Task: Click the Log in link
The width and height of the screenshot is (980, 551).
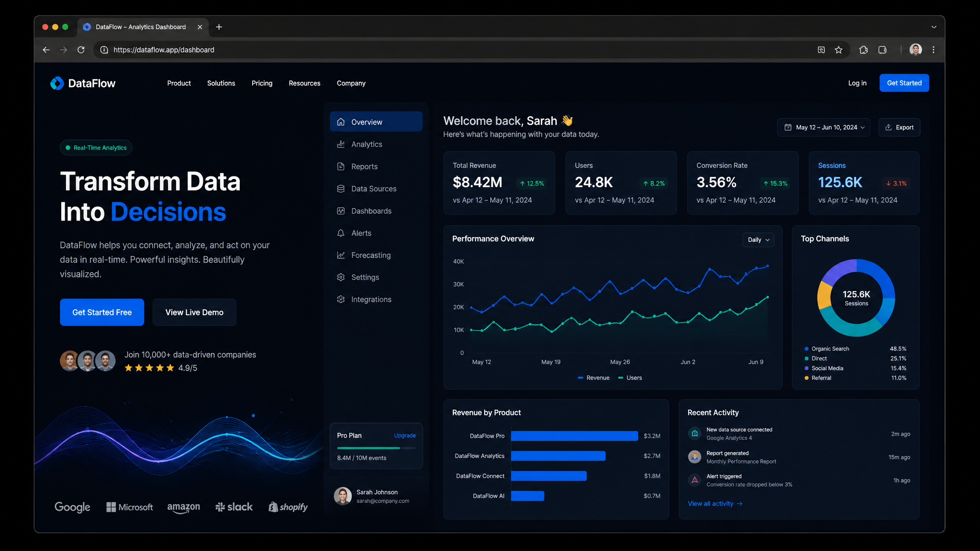Action: [x=857, y=83]
